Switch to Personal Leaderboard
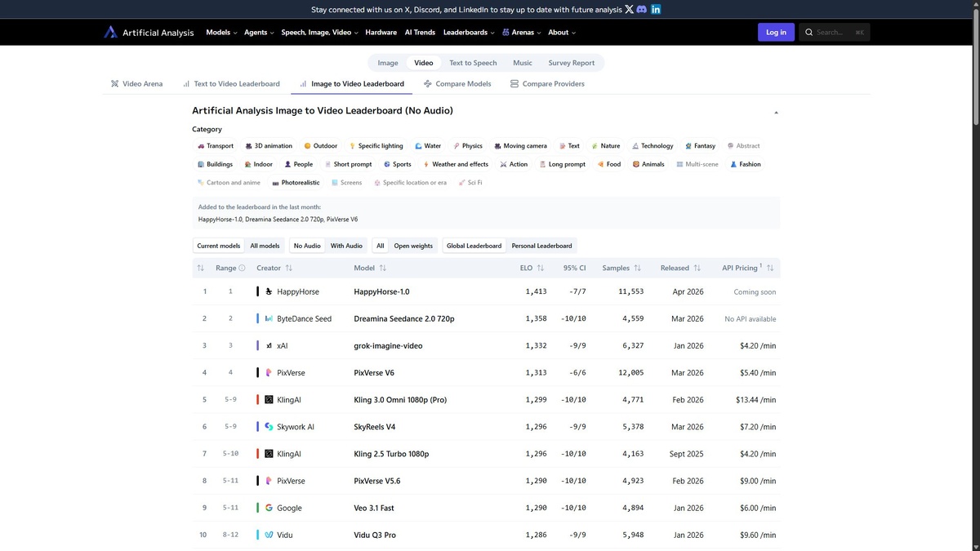This screenshot has height=551, width=980. 542,246
